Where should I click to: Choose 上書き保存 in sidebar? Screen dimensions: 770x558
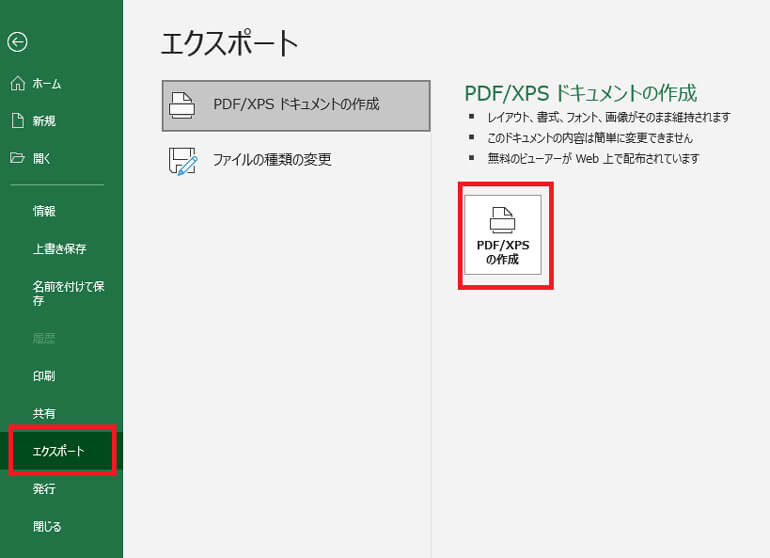click(61, 249)
